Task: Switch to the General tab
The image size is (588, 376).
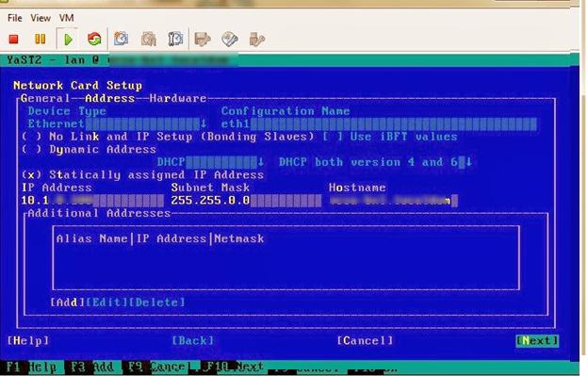Action: click(x=45, y=98)
